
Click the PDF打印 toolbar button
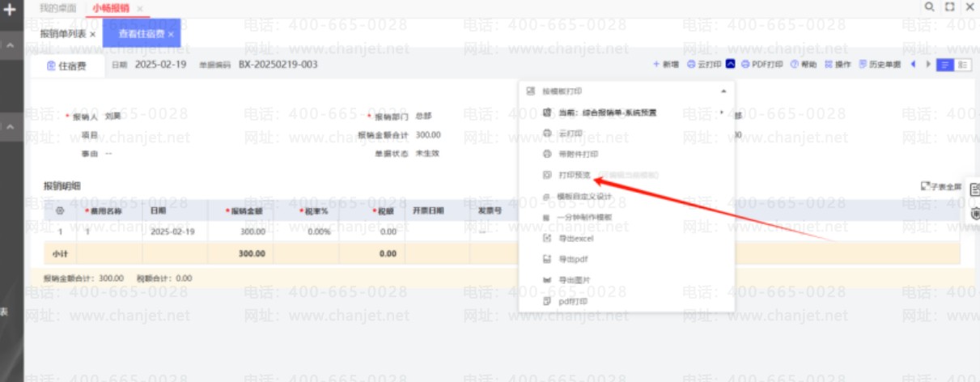tap(762, 64)
